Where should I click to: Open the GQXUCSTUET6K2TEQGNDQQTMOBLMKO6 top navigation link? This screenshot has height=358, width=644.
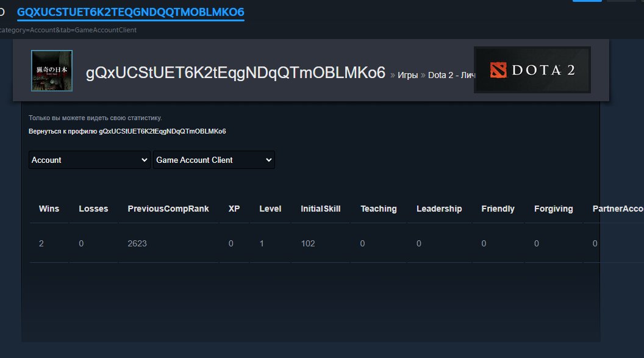(131, 12)
